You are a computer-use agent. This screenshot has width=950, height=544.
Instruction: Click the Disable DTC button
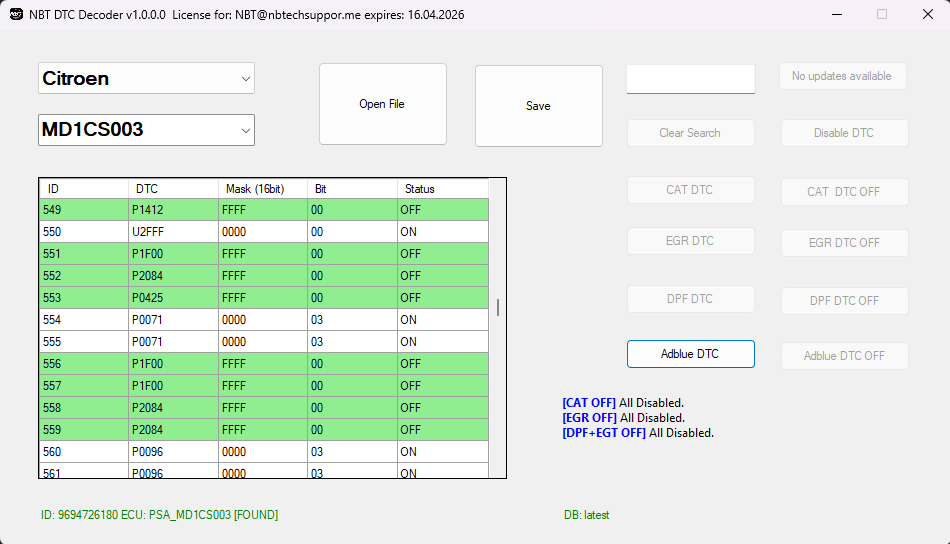point(844,133)
